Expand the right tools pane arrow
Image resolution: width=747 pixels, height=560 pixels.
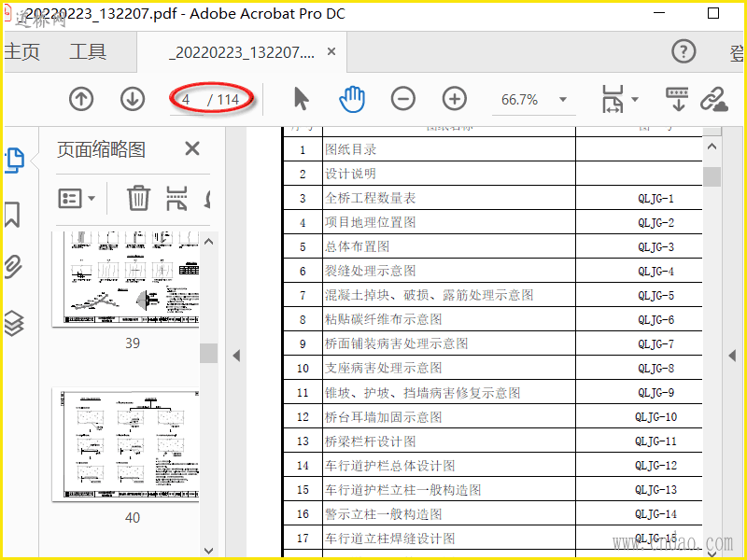[733, 356]
